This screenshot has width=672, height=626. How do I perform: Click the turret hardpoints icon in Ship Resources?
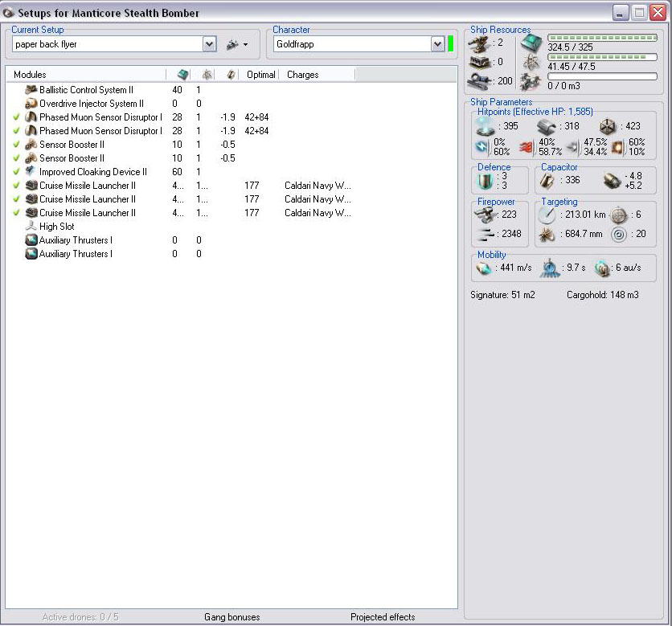(480, 43)
